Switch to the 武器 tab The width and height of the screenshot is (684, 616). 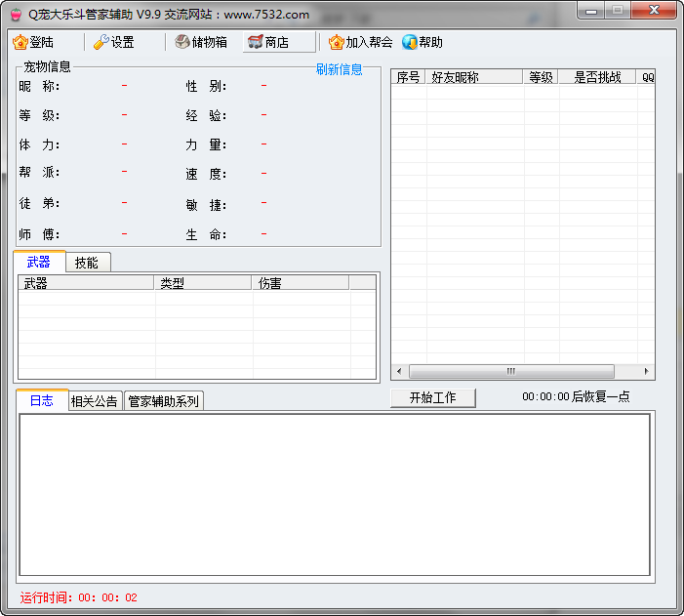[39, 262]
